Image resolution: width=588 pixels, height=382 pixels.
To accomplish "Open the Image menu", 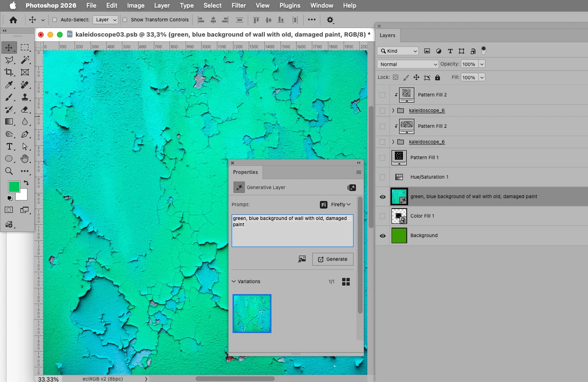I will point(136,6).
